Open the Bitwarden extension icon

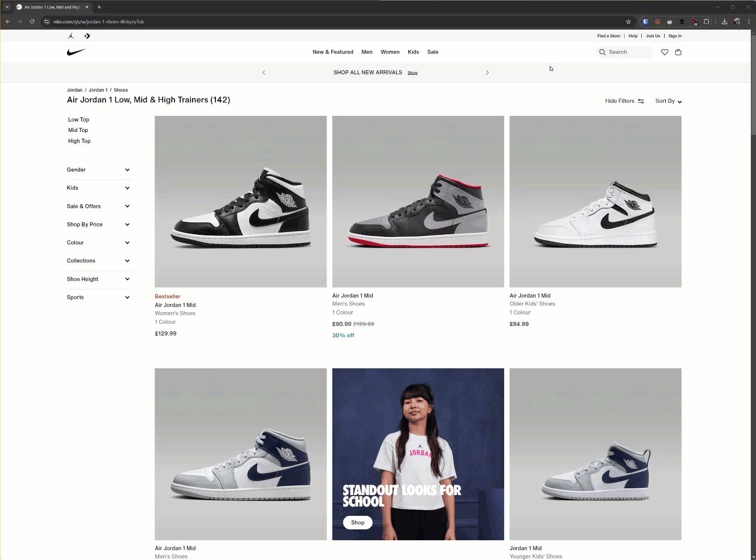pos(645,21)
